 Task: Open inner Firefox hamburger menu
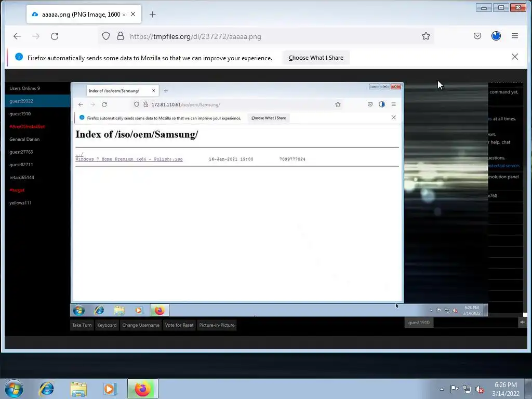point(394,104)
